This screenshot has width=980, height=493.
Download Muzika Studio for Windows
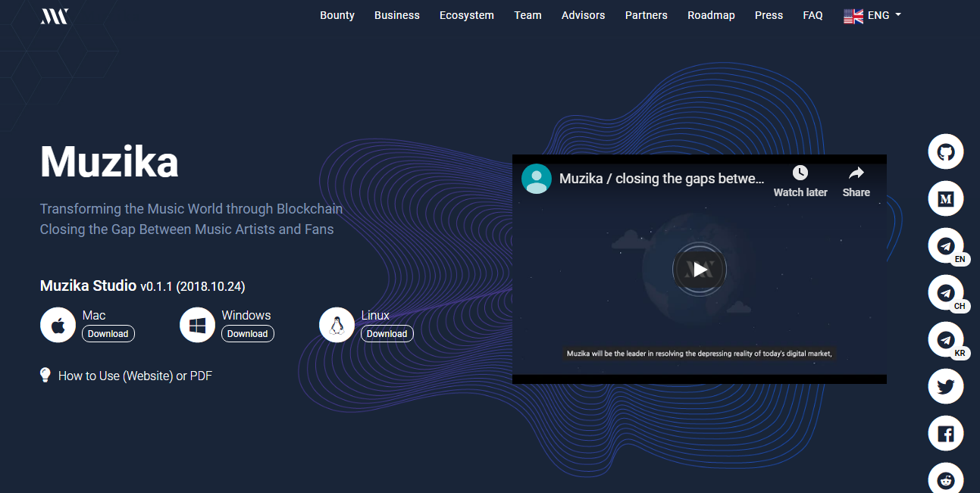[x=248, y=333]
